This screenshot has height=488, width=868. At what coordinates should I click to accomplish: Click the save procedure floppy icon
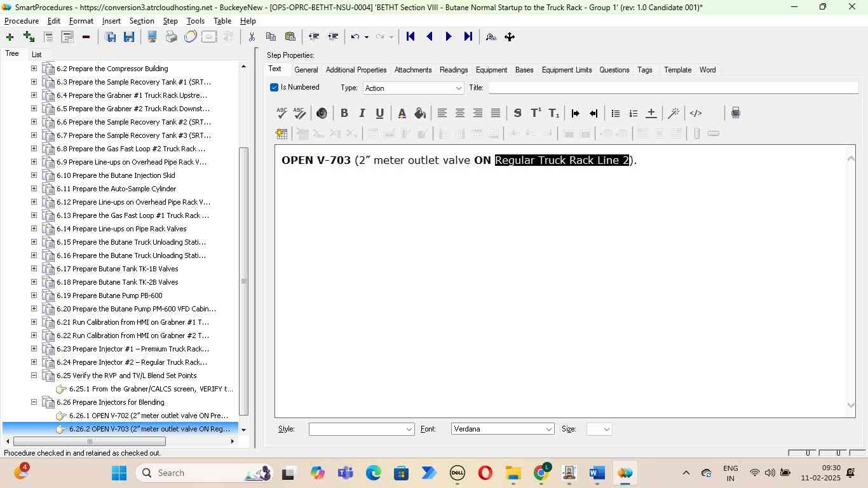click(x=129, y=37)
